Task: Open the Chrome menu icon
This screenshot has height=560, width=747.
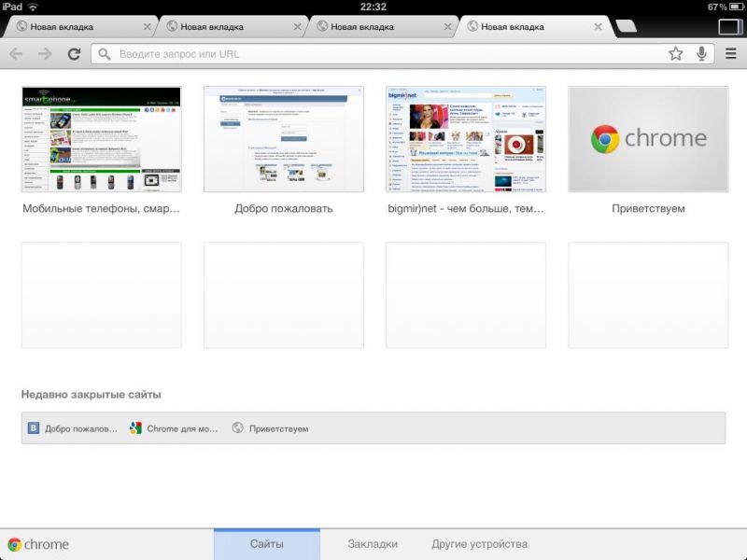Action: (x=731, y=54)
